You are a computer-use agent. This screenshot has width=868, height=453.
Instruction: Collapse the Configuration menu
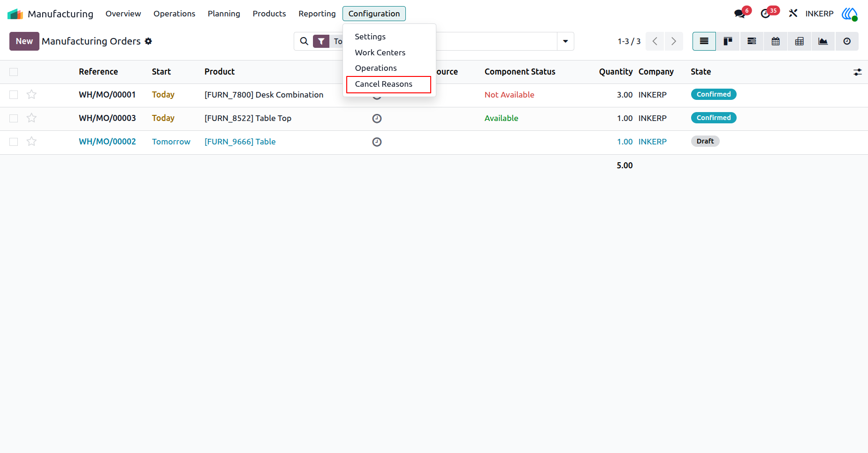click(x=374, y=14)
